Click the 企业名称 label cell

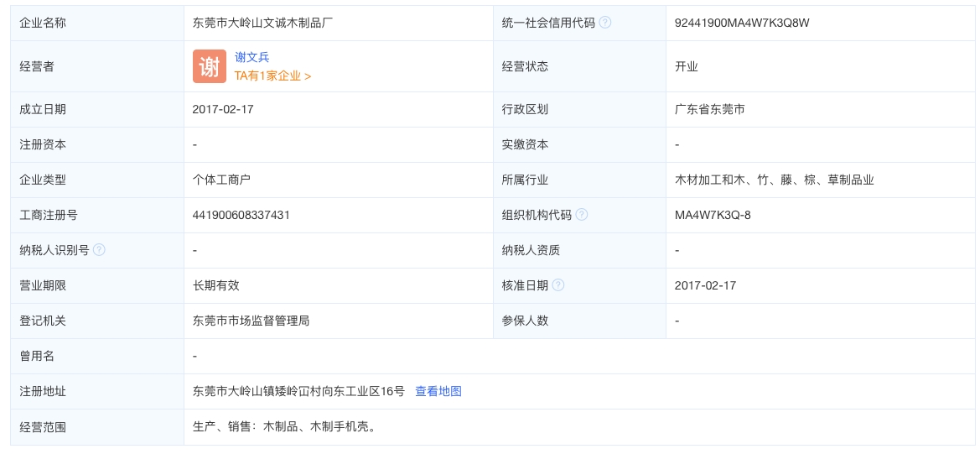click(97, 23)
